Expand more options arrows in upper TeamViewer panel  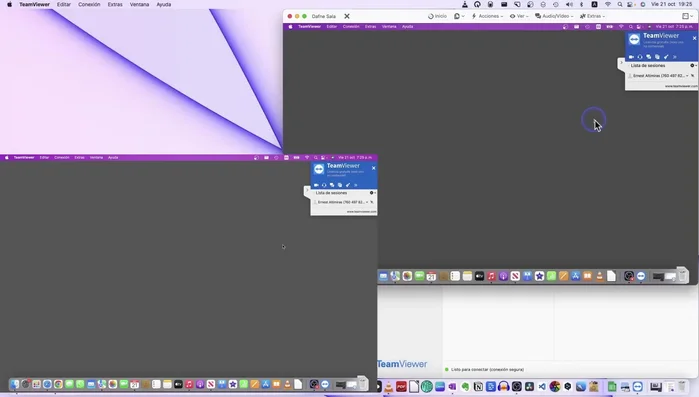click(x=674, y=57)
